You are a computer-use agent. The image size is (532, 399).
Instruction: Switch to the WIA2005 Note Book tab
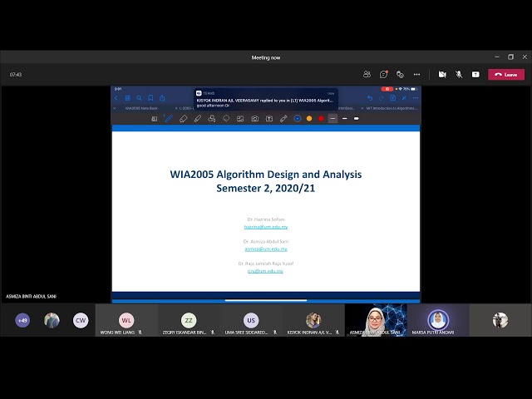(141, 108)
